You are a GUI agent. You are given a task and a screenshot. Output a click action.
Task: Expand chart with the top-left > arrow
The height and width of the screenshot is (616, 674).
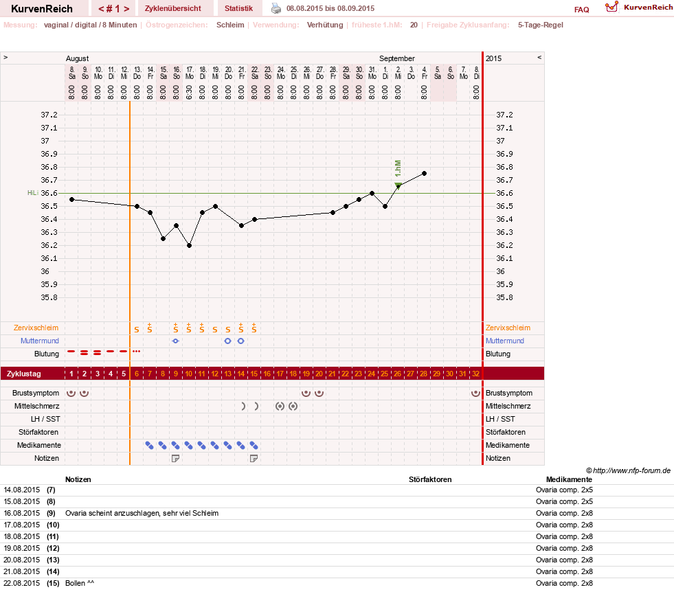click(x=5, y=58)
